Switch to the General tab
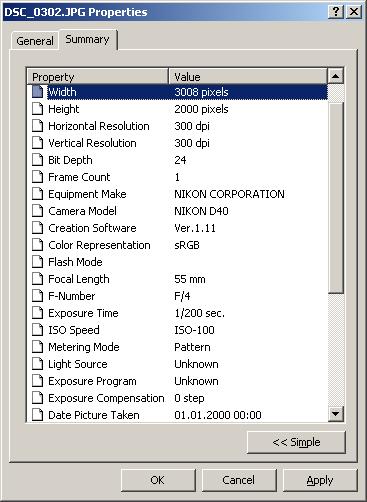The width and height of the screenshot is (367, 502). coord(35,41)
